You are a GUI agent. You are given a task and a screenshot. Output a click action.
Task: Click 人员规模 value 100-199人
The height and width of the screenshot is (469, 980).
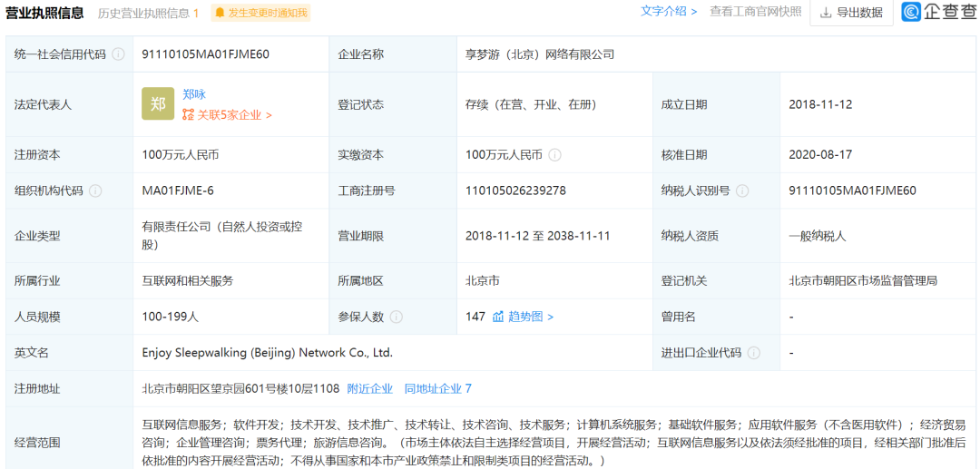click(170, 317)
